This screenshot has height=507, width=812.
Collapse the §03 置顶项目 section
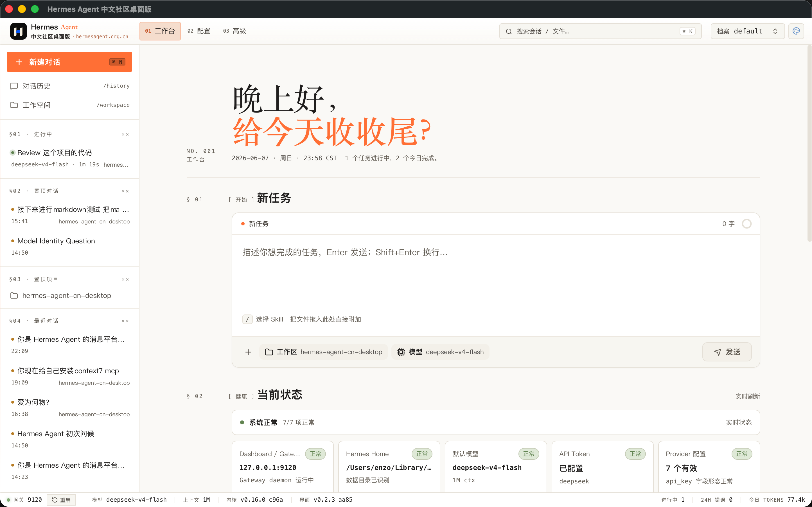[125, 279]
